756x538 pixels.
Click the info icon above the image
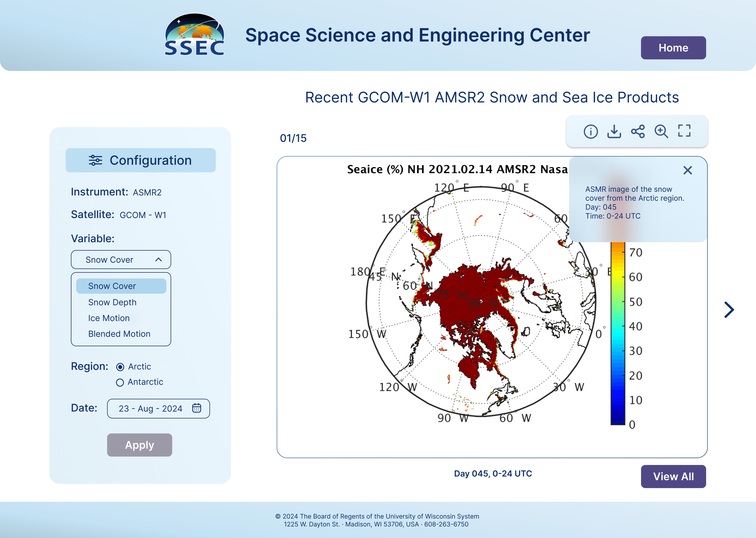[591, 131]
